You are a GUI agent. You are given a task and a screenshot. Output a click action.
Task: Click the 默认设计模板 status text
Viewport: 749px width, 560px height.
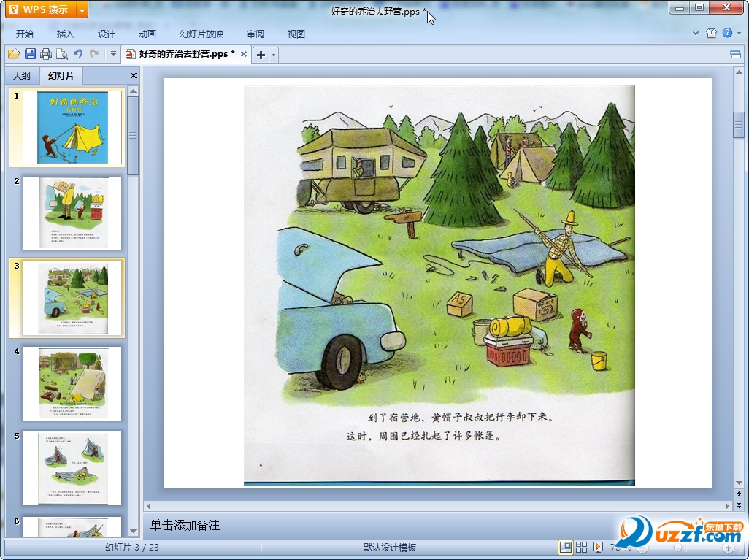(390, 547)
